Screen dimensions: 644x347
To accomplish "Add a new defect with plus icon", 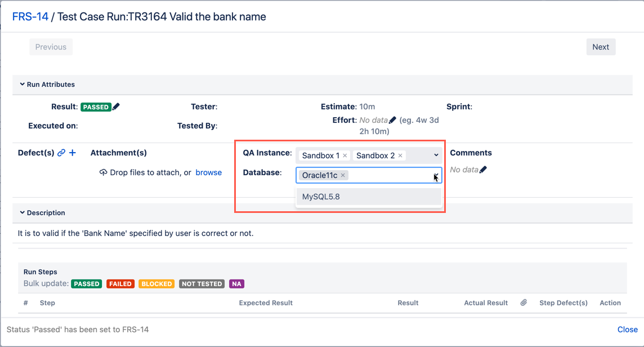I will tap(72, 153).
